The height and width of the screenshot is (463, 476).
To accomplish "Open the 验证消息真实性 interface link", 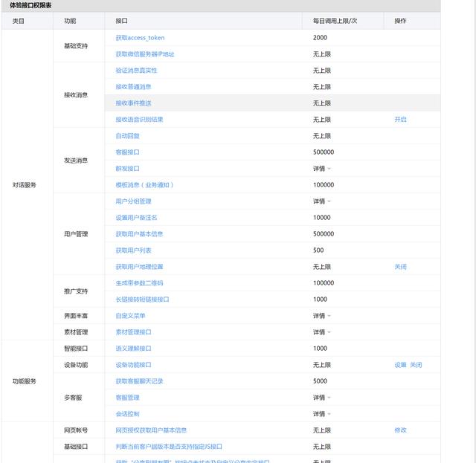I will click(136, 71).
